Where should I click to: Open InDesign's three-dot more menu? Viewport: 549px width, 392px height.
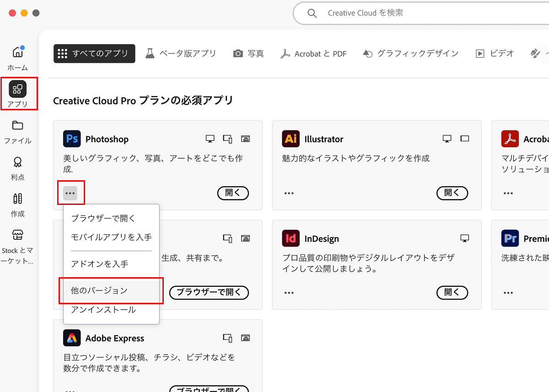[289, 293]
